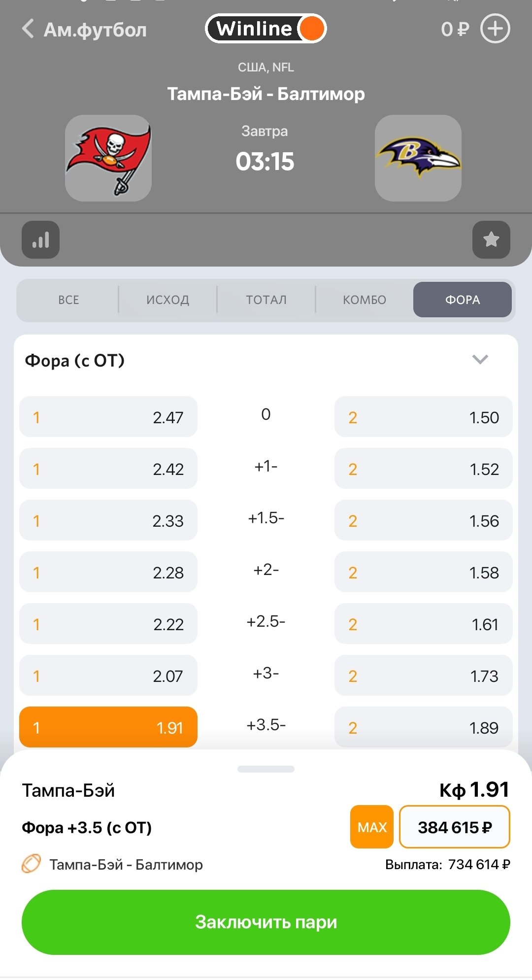Tap the Tampa Bay Buccaneers team logo
Screen dimensions: 532x980
[108, 158]
